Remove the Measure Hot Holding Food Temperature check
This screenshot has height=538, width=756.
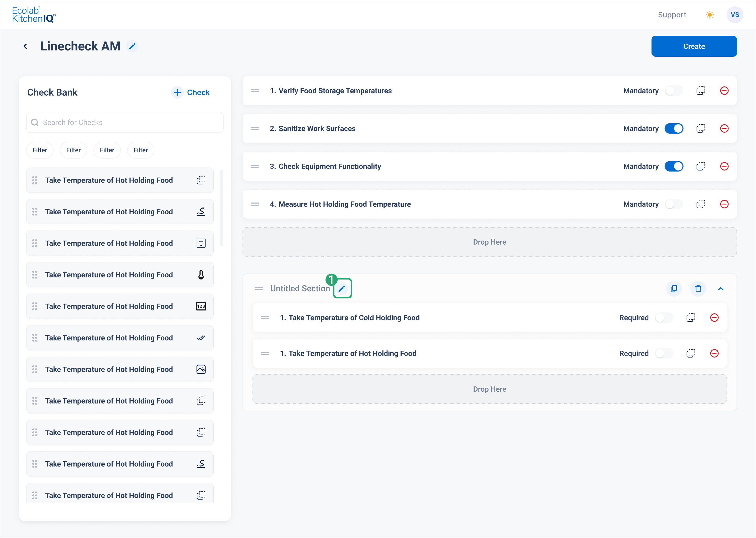coord(724,204)
